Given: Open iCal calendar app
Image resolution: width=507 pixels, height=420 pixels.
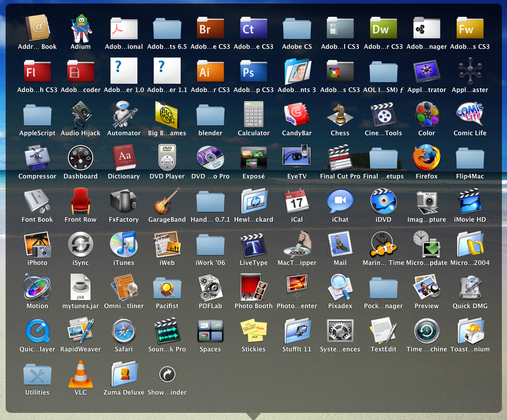Looking at the screenshot, I should [297, 201].
